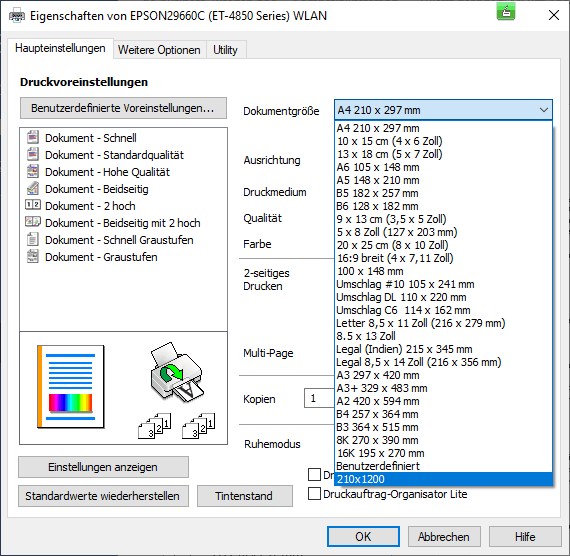The image size is (570, 556).
Task: Select 100 x 148 mm entry
Action: click(443, 271)
